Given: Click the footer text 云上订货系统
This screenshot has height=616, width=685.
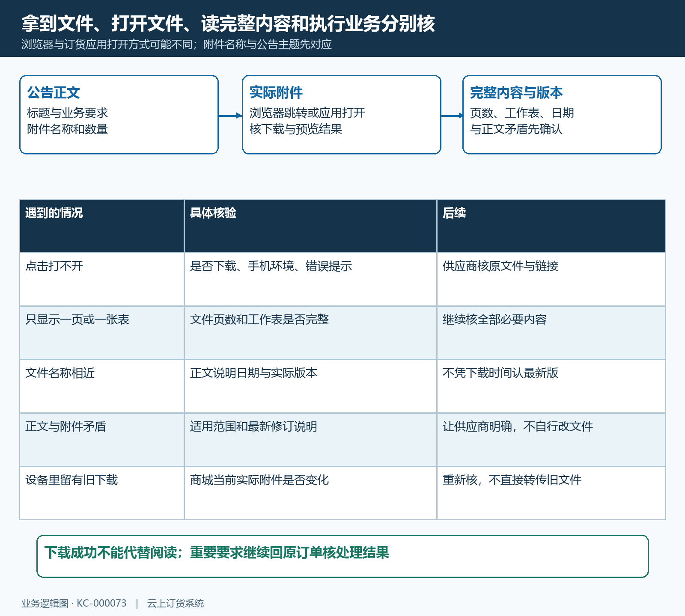Looking at the screenshot, I should coord(176,603).
